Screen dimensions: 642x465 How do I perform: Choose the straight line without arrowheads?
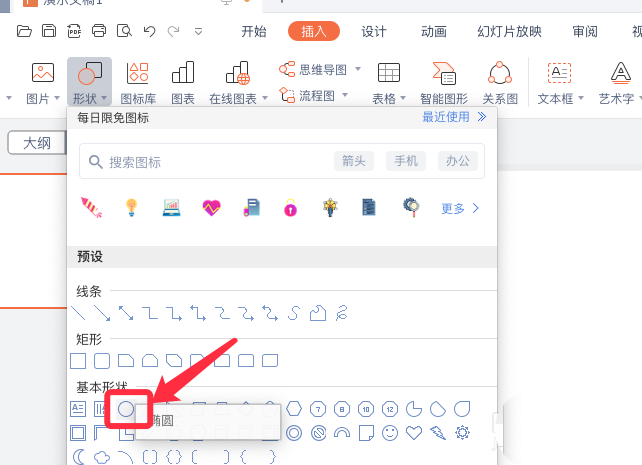[x=78, y=314]
